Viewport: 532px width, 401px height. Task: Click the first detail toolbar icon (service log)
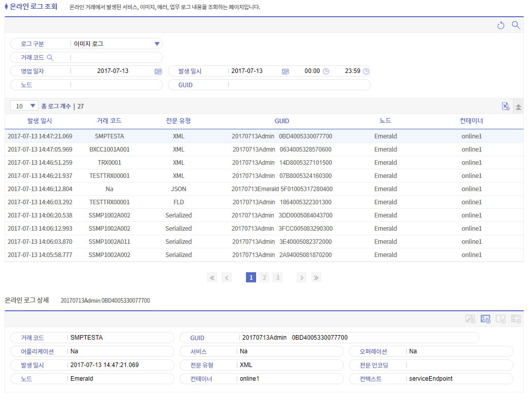[470, 319]
